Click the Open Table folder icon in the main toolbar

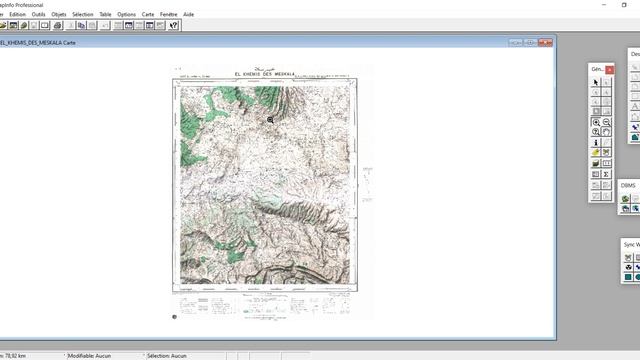pyautogui.click(x=3, y=26)
